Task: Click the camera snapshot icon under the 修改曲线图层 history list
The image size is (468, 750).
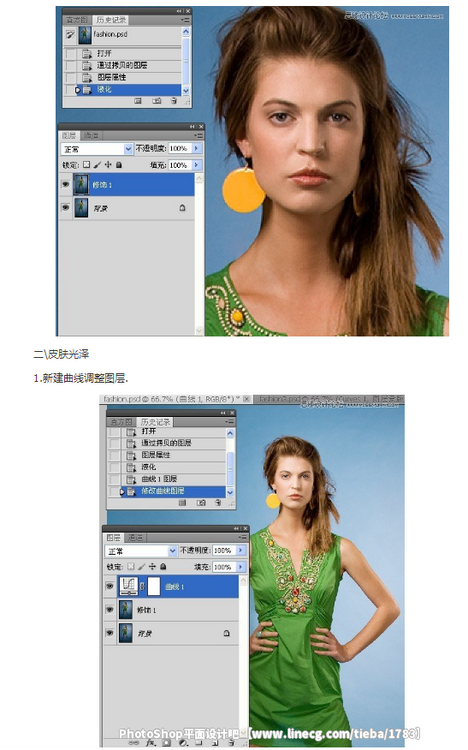Action: (x=201, y=503)
